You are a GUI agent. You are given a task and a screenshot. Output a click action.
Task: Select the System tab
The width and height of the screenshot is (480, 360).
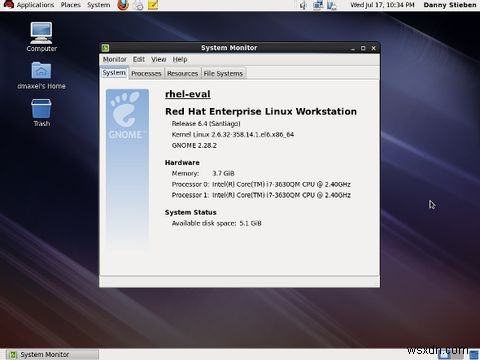tap(114, 73)
